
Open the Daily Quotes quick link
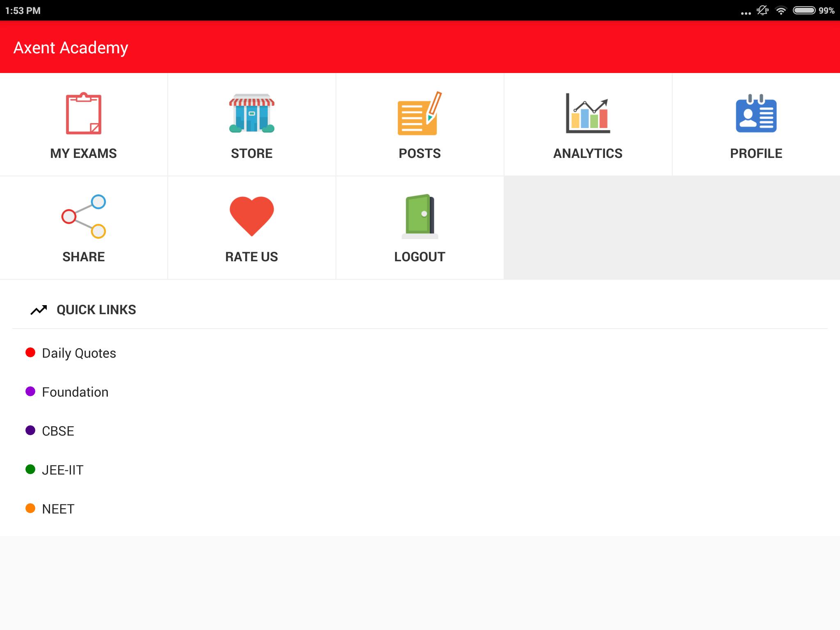(79, 353)
